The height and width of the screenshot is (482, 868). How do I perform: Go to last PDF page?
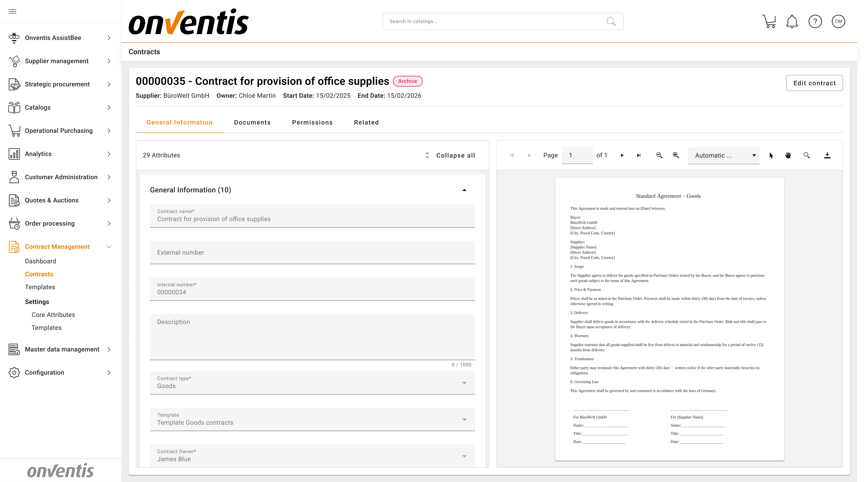(638, 155)
